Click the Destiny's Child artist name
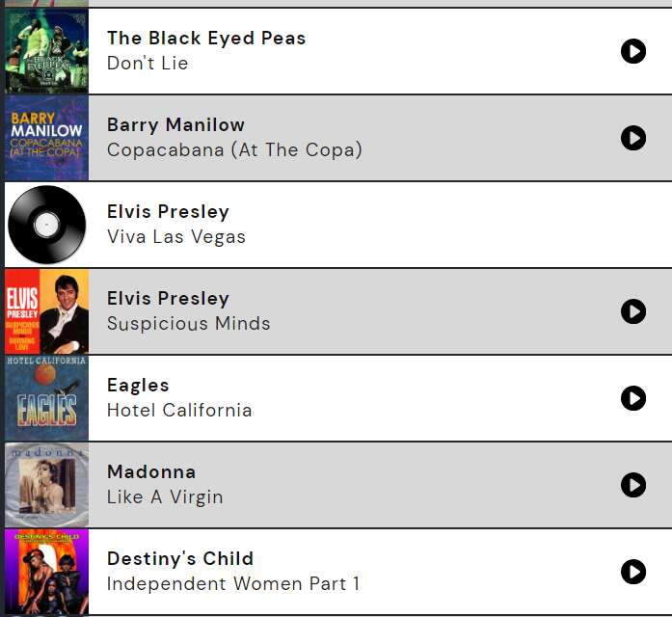 click(180, 559)
